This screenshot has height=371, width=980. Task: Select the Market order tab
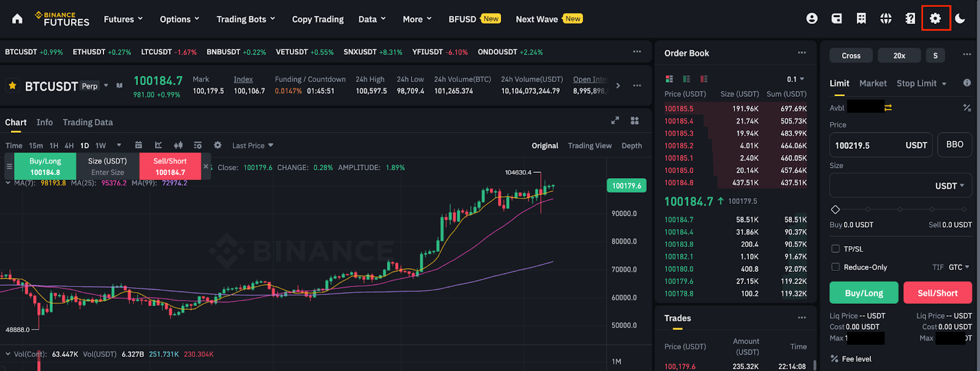click(873, 83)
